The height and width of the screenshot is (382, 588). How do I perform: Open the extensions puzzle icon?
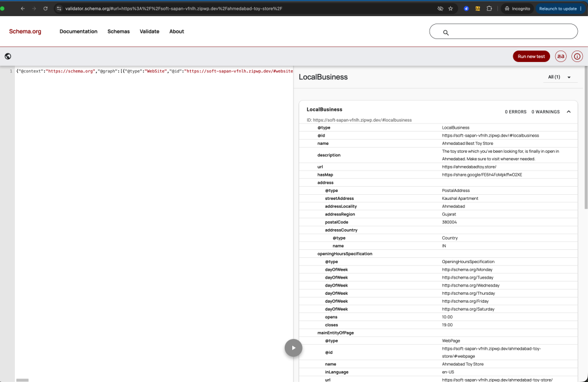click(x=489, y=9)
